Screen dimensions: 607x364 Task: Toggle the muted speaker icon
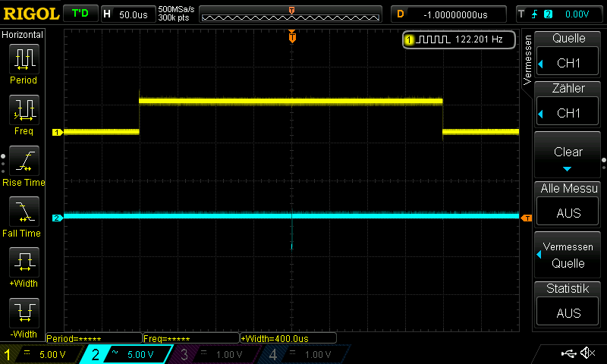pyautogui.click(x=587, y=353)
